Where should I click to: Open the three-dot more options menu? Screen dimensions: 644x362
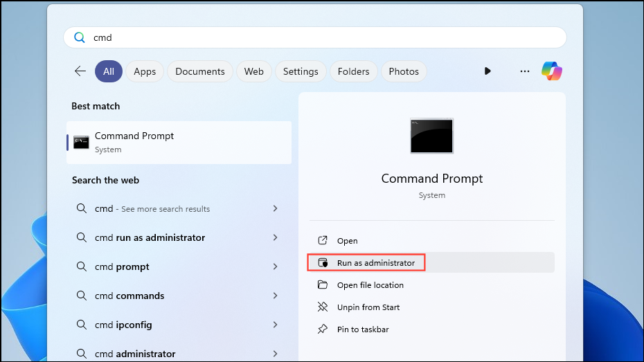(x=524, y=71)
